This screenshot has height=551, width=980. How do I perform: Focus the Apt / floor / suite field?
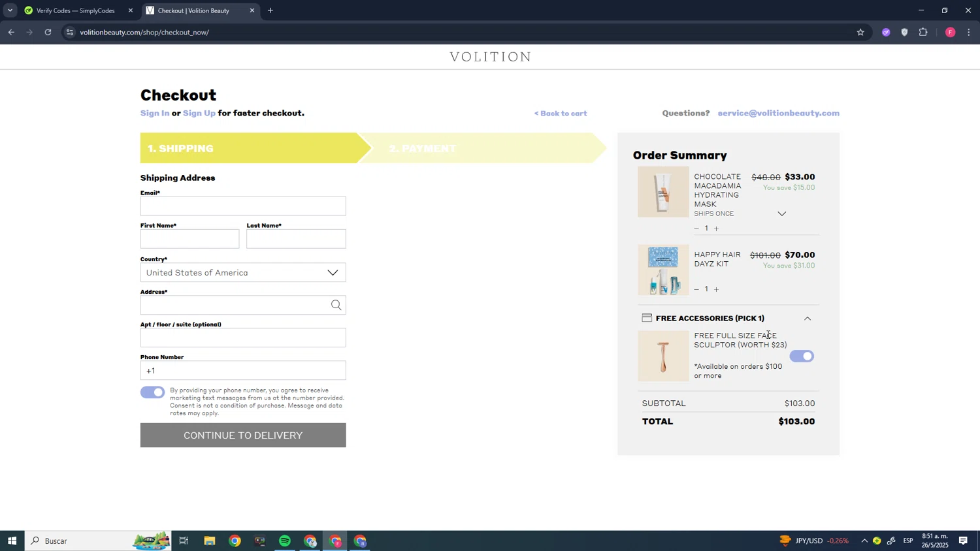(243, 338)
